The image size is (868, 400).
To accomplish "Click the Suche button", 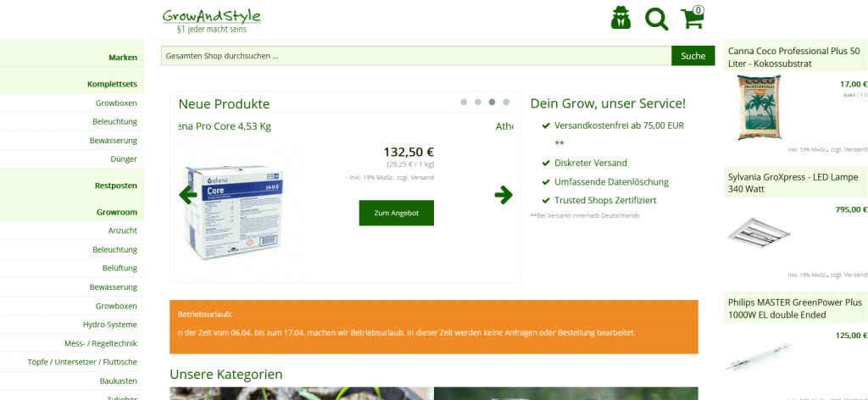I will (x=693, y=56).
